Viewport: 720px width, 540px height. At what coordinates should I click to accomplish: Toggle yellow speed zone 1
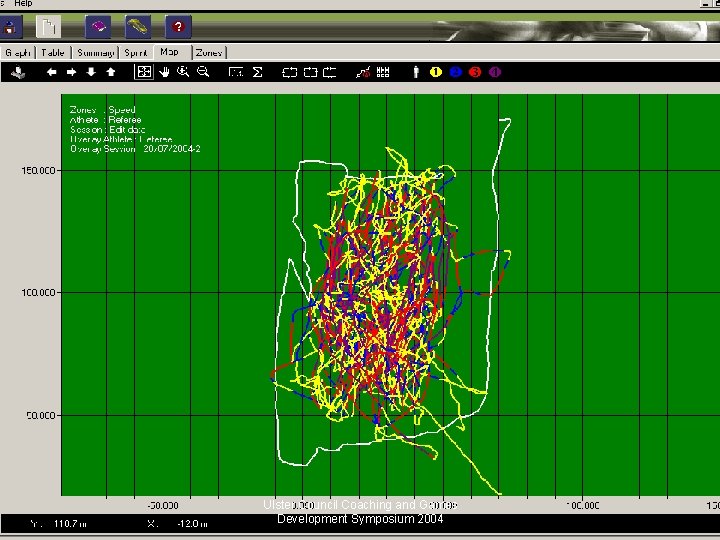coord(436,72)
